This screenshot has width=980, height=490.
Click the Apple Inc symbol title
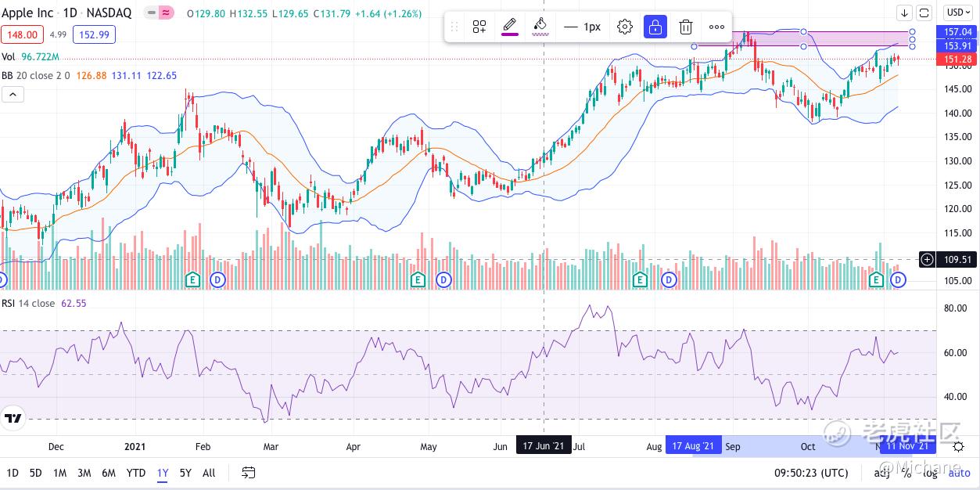(27, 13)
